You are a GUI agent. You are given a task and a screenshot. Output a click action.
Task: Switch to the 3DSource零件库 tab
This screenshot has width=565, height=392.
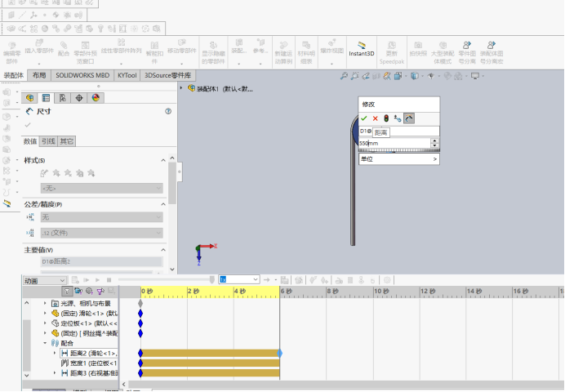click(x=168, y=75)
